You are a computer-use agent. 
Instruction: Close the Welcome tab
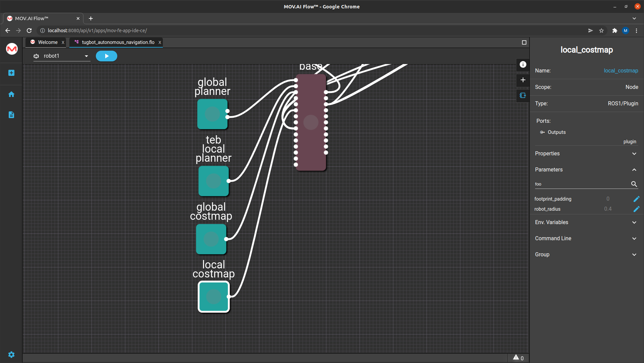[63, 42]
